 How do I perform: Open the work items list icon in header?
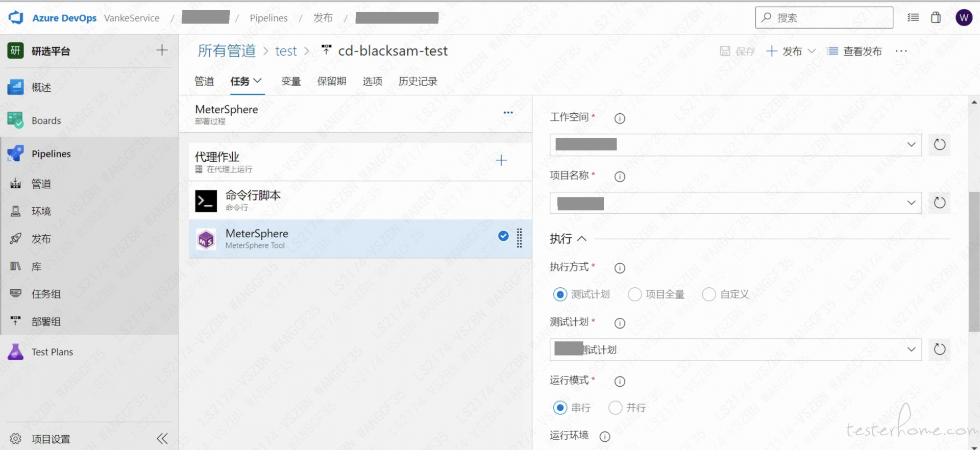coord(913,17)
